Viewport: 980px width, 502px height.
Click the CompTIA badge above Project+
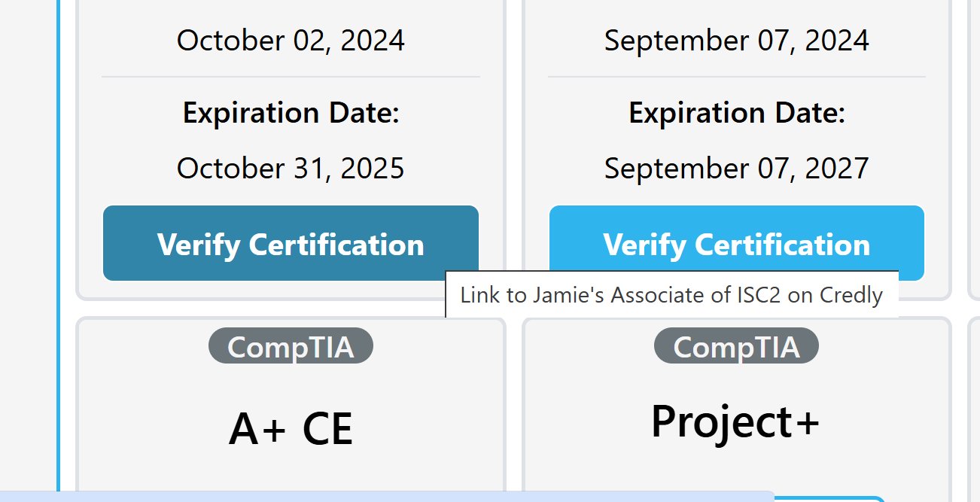tap(737, 346)
